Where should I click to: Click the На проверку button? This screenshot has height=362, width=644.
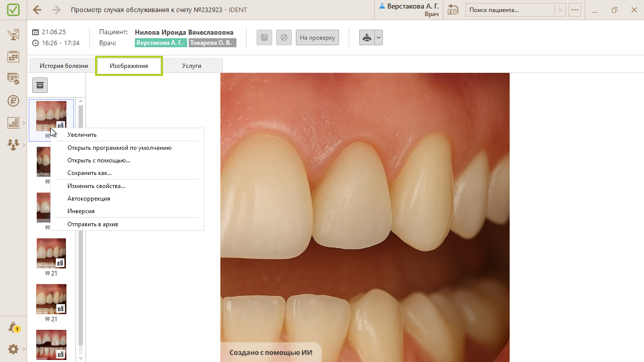pos(317,38)
